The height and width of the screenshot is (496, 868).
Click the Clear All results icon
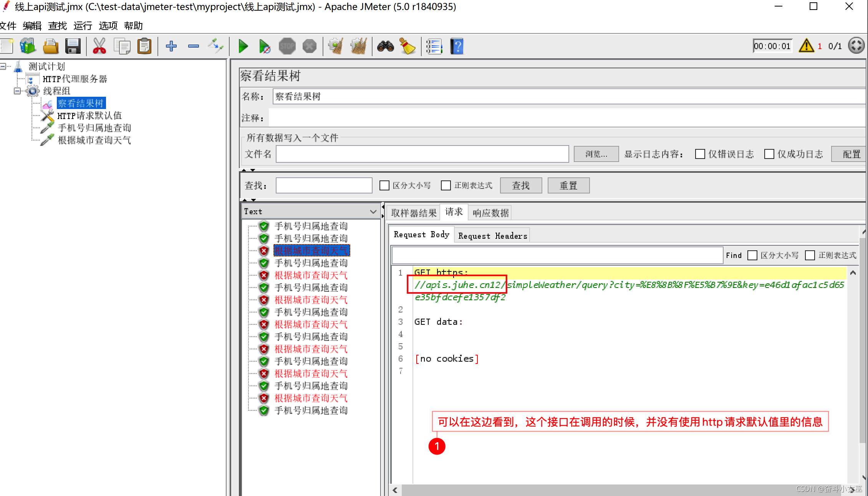pos(358,46)
